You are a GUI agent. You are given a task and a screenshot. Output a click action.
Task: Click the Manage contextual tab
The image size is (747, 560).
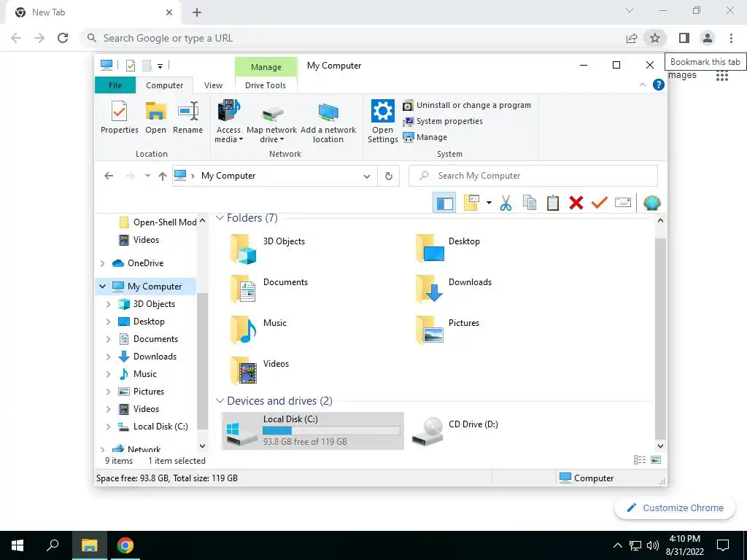coord(266,67)
